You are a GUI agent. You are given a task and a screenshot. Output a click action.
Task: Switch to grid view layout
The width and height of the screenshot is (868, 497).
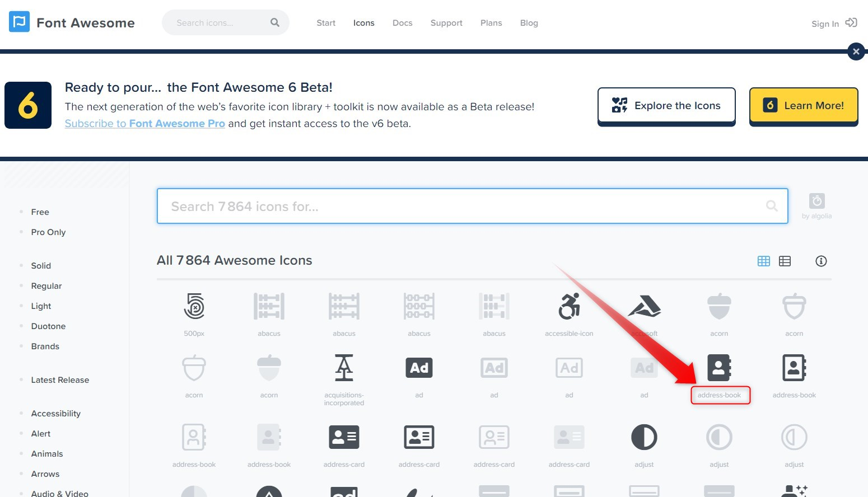coord(764,261)
